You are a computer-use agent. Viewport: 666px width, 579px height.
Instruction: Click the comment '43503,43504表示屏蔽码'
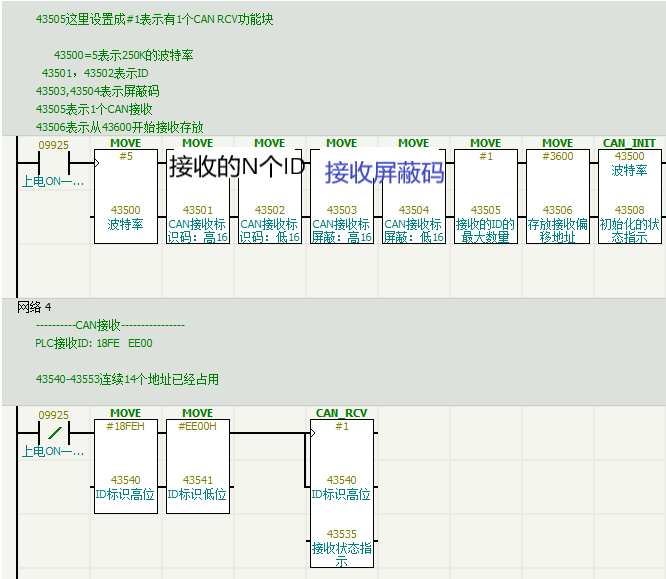(98, 91)
